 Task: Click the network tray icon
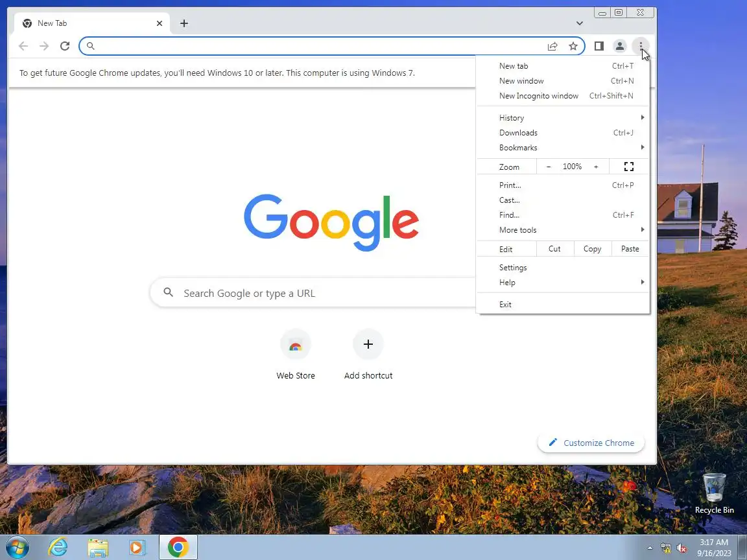point(665,548)
